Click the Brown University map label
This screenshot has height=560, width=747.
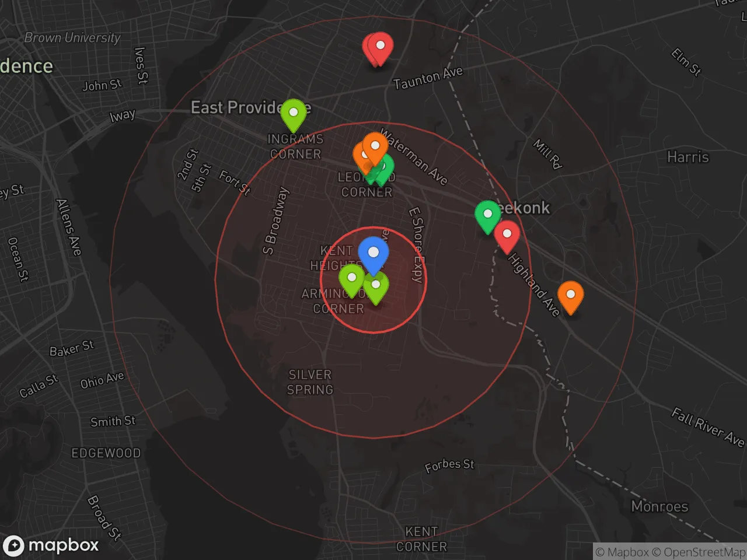point(72,38)
